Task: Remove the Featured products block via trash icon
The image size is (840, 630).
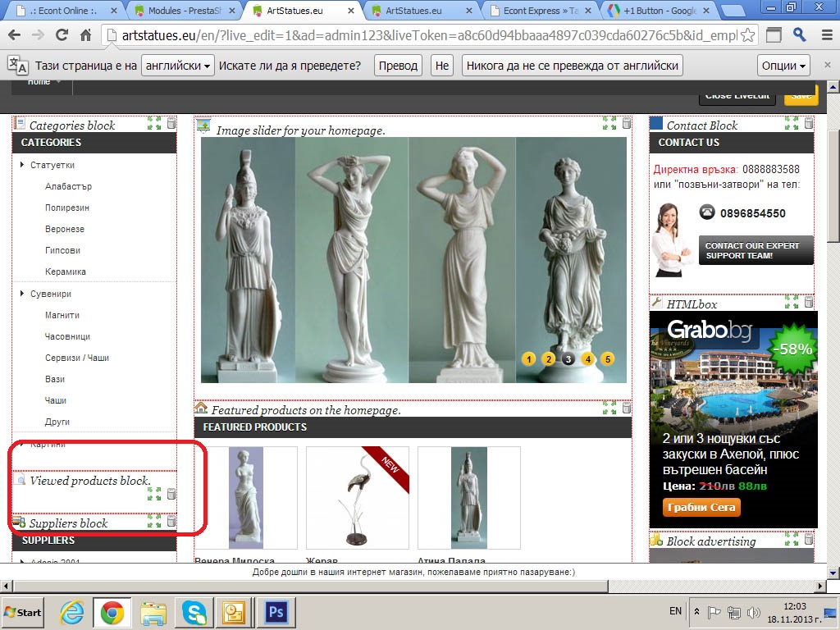Action: [x=626, y=409]
